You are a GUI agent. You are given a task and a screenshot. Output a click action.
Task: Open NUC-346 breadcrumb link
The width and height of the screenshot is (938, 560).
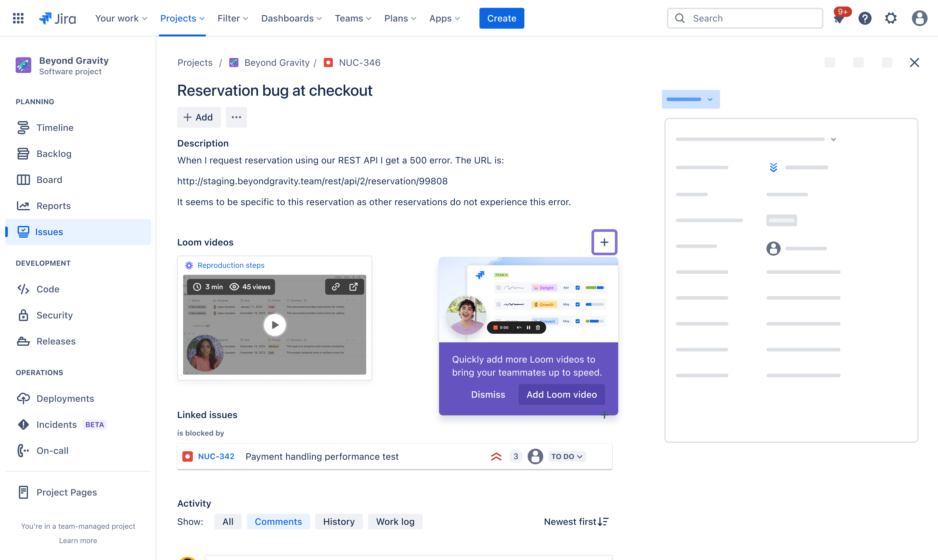pos(359,63)
